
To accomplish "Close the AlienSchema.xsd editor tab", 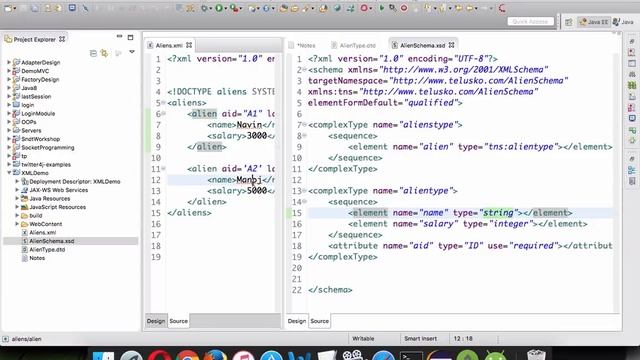I will click(451, 45).
